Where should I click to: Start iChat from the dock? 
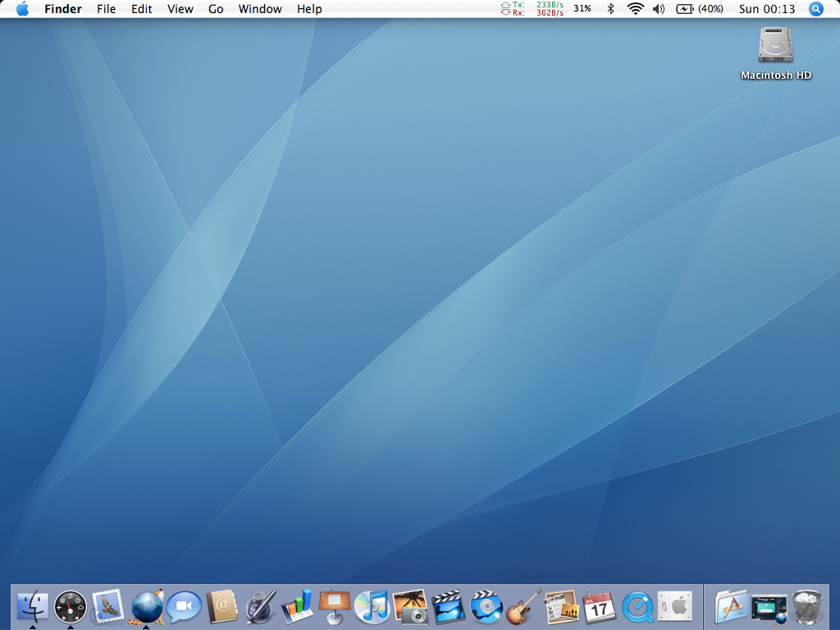point(184,607)
